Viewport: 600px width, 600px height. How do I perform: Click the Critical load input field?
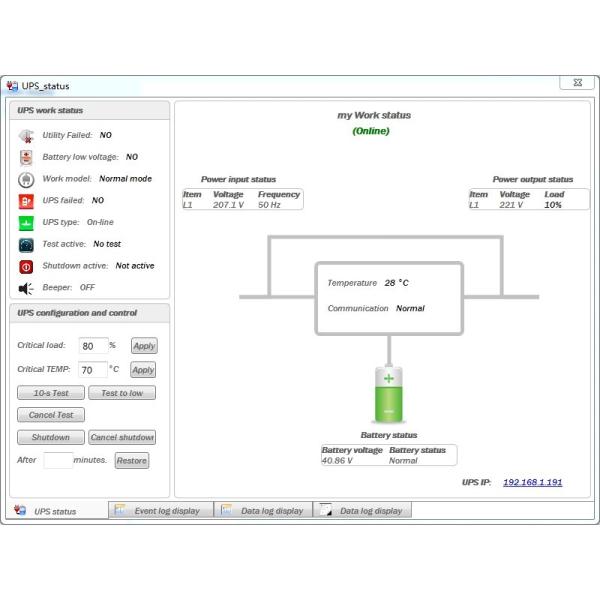(x=93, y=346)
